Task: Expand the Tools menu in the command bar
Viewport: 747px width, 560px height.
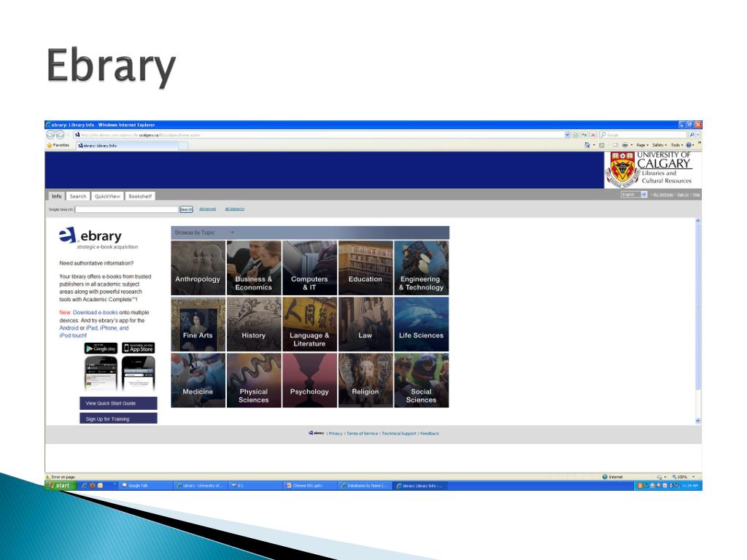Action: 676,145
